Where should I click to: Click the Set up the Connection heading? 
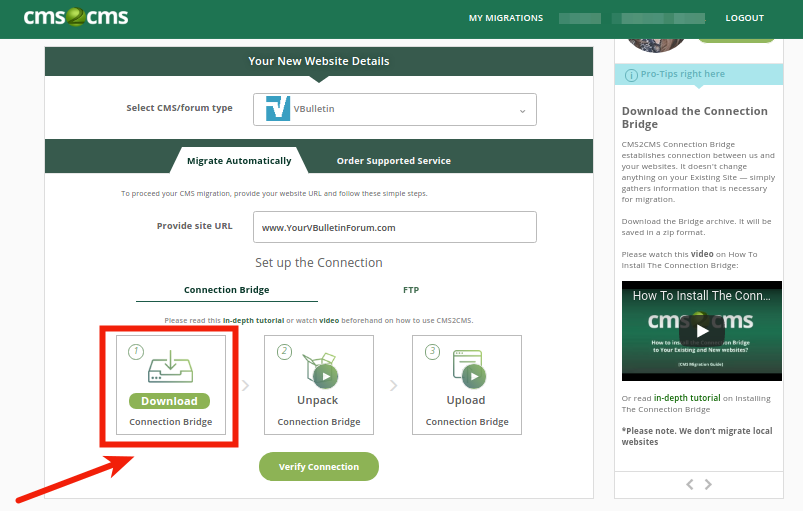pyautogui.click(x=319, y=263)
